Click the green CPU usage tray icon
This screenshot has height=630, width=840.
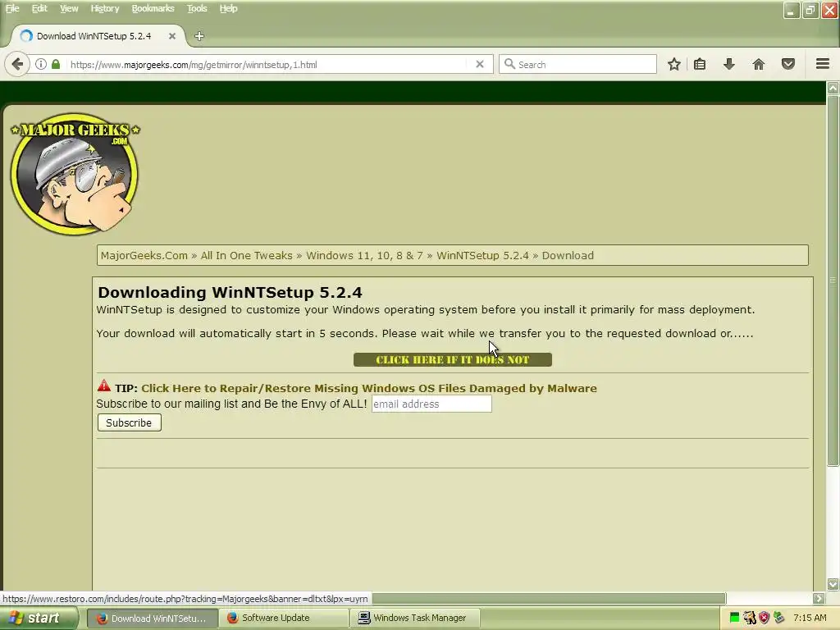(x=734, y=618)
